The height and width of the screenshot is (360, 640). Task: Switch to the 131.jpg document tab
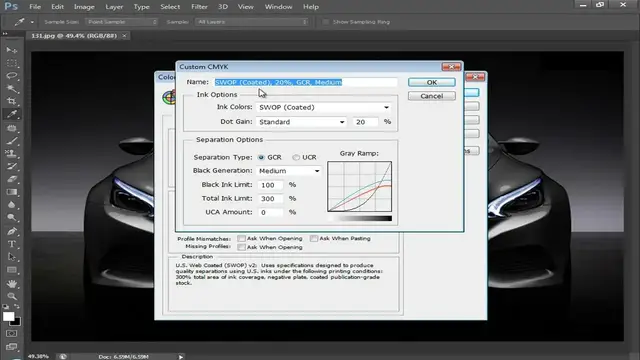click(x=74, y=36)
